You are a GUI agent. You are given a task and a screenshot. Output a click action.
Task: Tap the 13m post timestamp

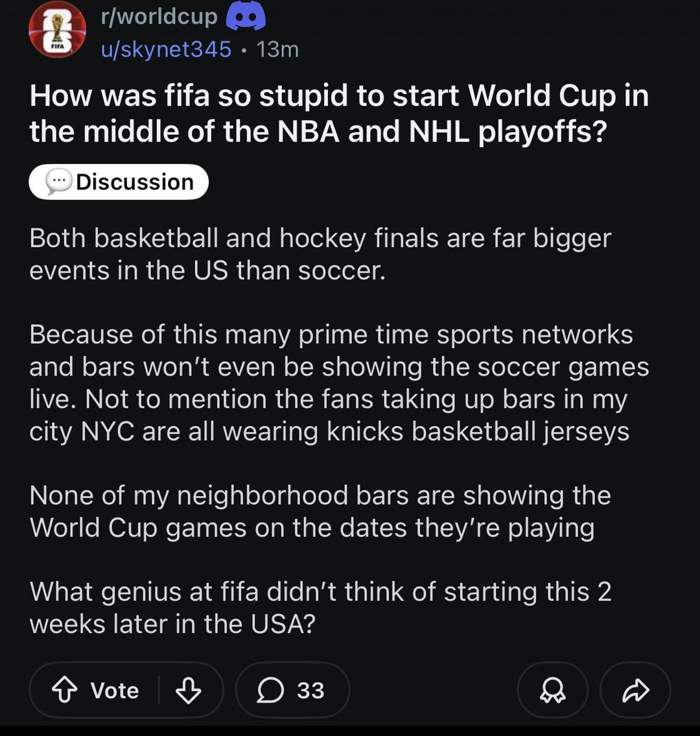tap(278, 49)
